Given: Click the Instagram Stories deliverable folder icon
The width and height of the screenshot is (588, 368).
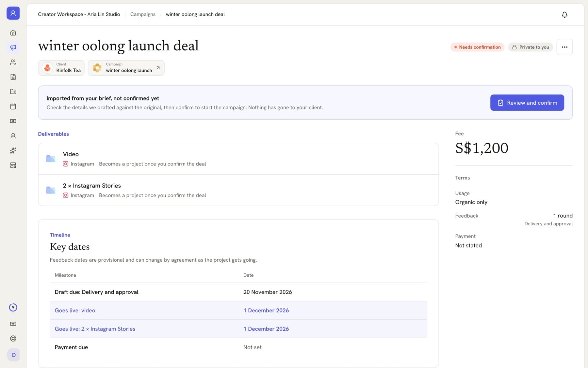Looking at the screenshot, I should (51, 190).
